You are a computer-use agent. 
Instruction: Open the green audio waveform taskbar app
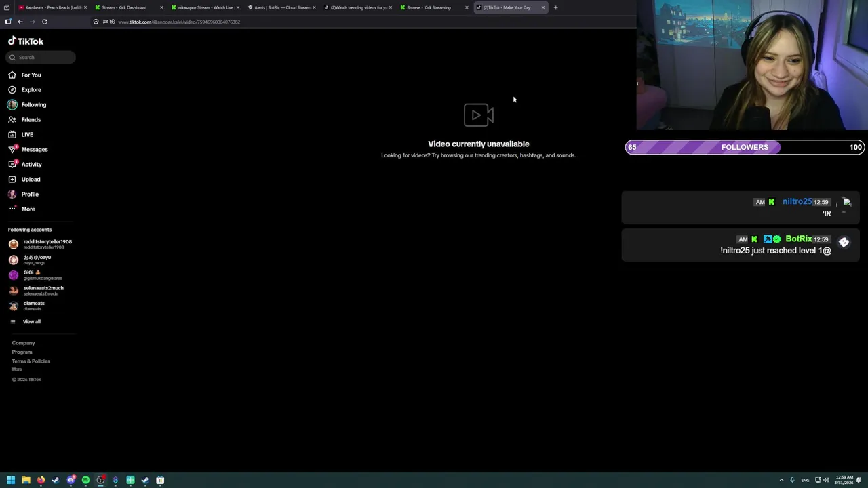(x=130, y=480)
